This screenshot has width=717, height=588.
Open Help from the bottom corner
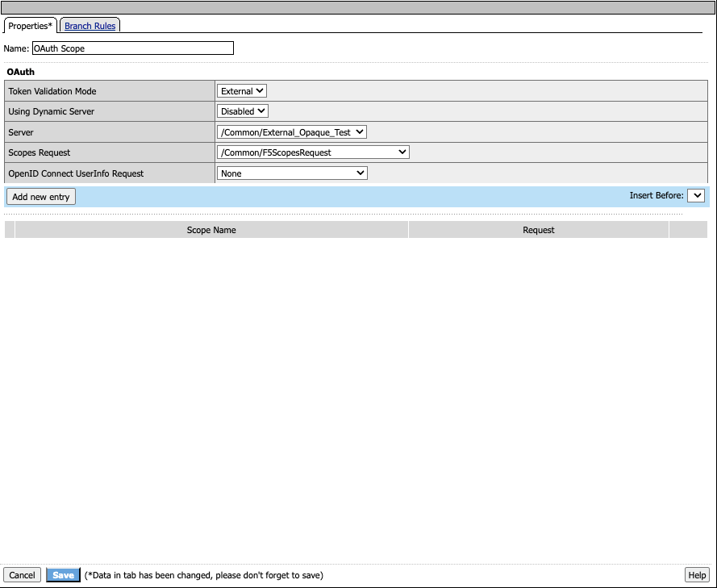coord(696,575)
